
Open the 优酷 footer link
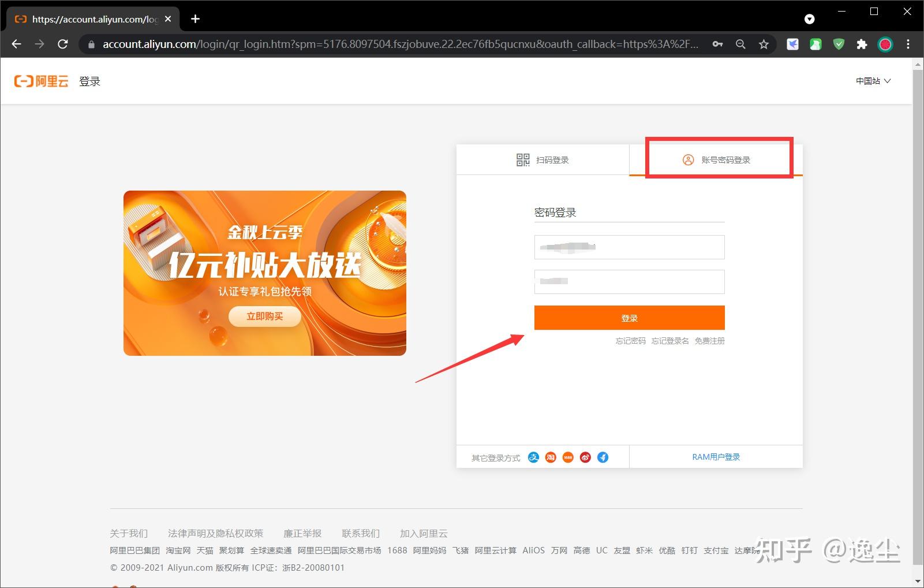(x=667, y=550)
